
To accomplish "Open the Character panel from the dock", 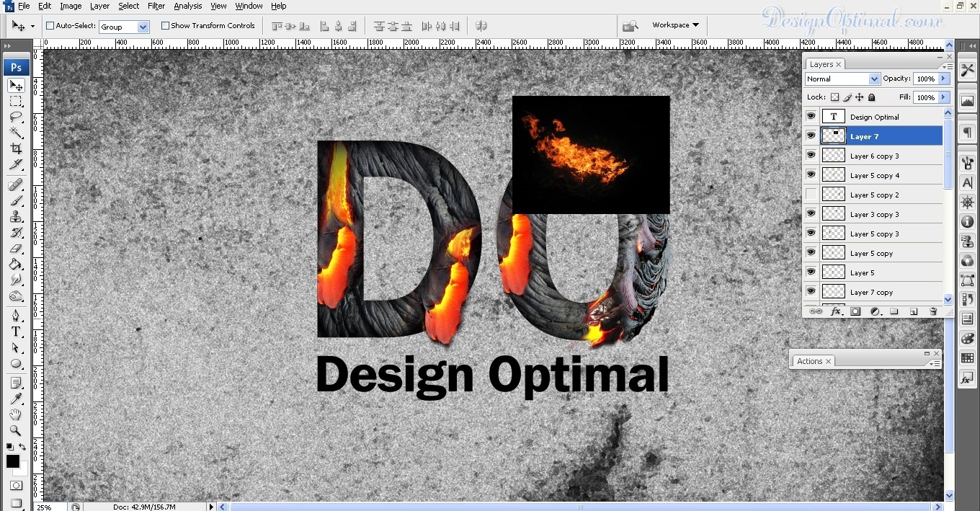I will pyautogui.click(x=967, y=183).
